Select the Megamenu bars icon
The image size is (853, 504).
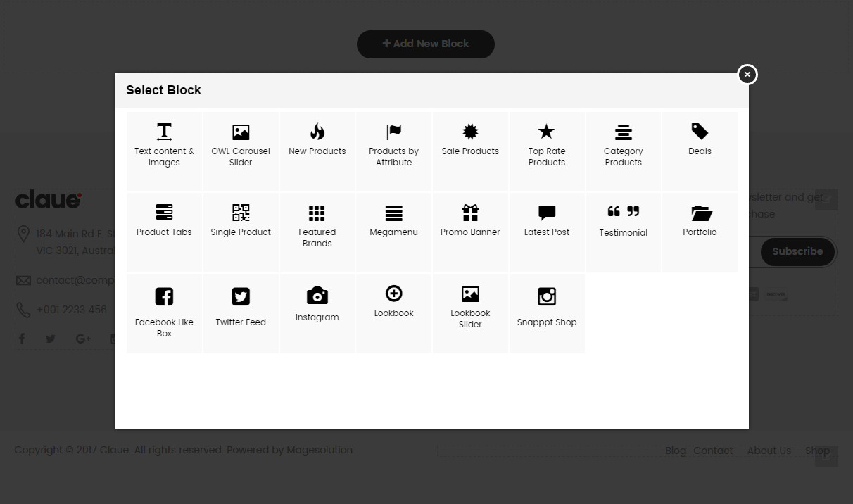[394, 213]
